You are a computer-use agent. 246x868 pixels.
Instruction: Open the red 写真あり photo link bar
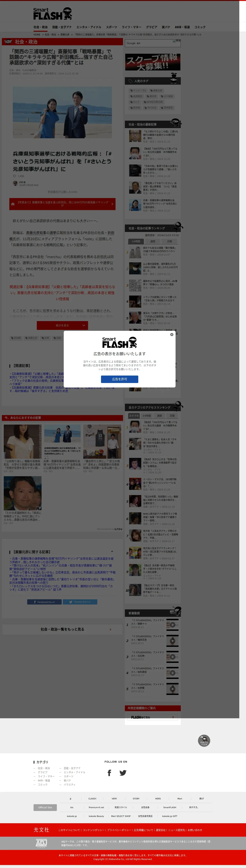click(x=62, y=204)
